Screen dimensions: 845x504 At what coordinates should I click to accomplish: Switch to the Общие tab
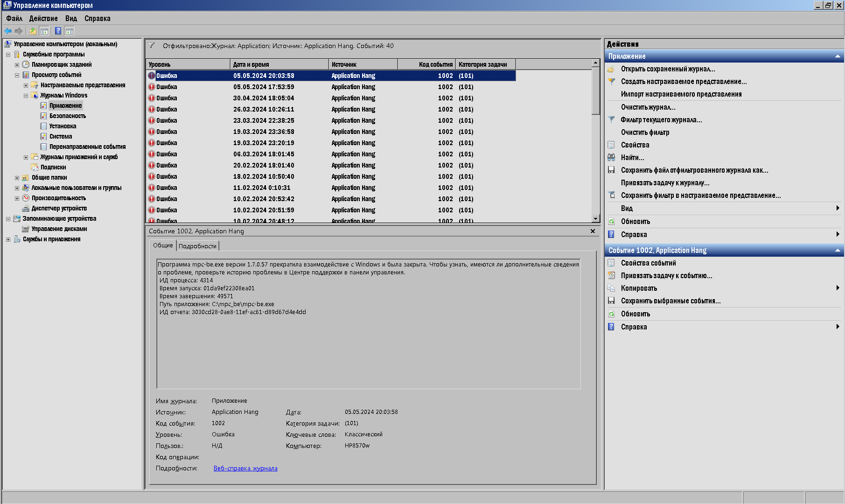pos(163,245)
